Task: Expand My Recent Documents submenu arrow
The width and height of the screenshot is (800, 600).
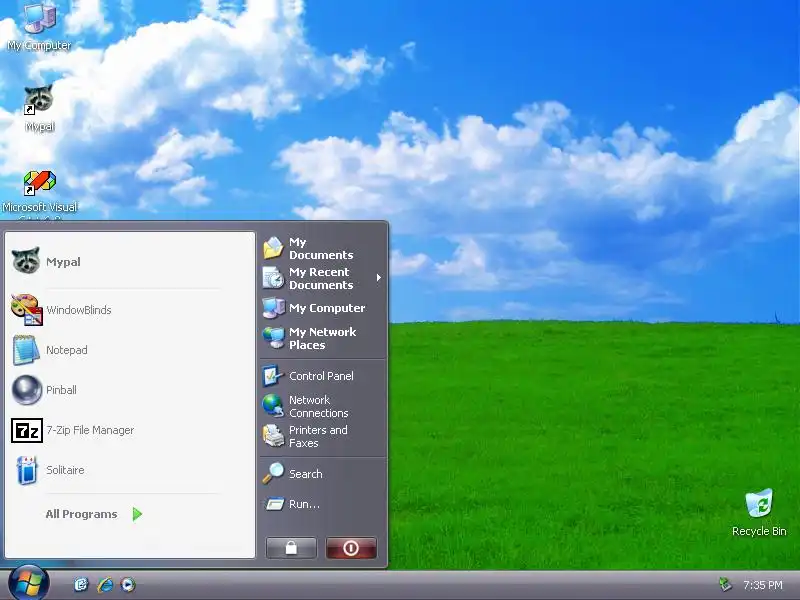Action: click(379, 278)
